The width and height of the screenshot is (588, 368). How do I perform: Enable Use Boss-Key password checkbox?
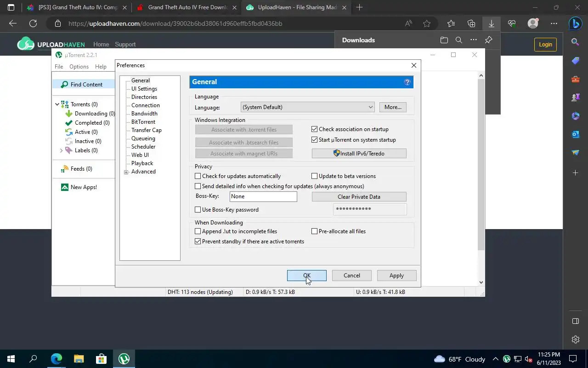tap(198, 210)
